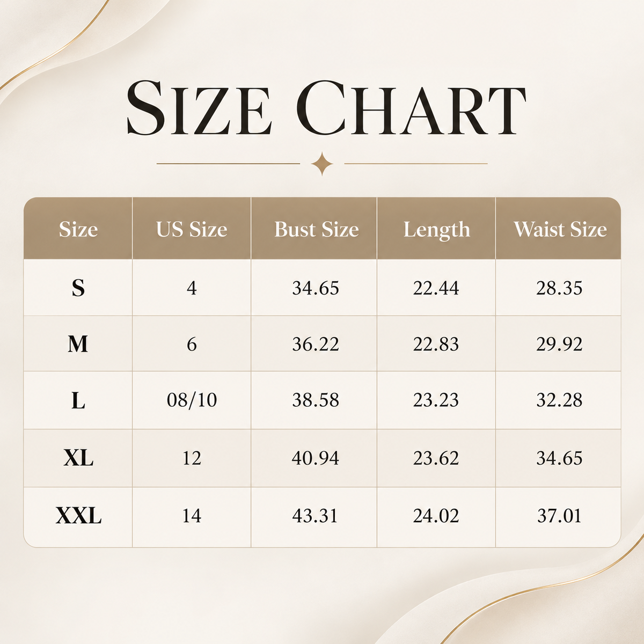Click the 08/10 US size cell
The width and height of the screenshot is (644, 644).
(x=192, y=400)
